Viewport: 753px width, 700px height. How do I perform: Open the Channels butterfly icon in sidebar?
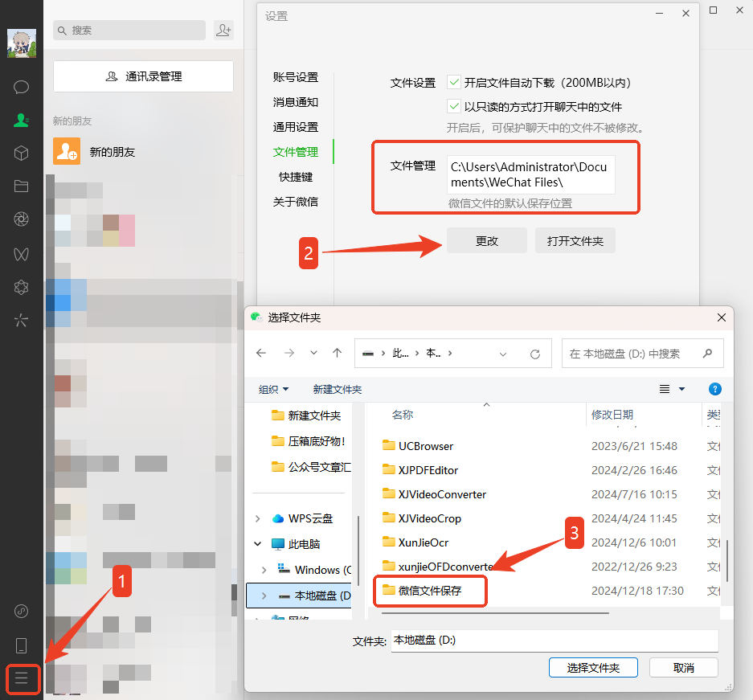tap(21, 254)
